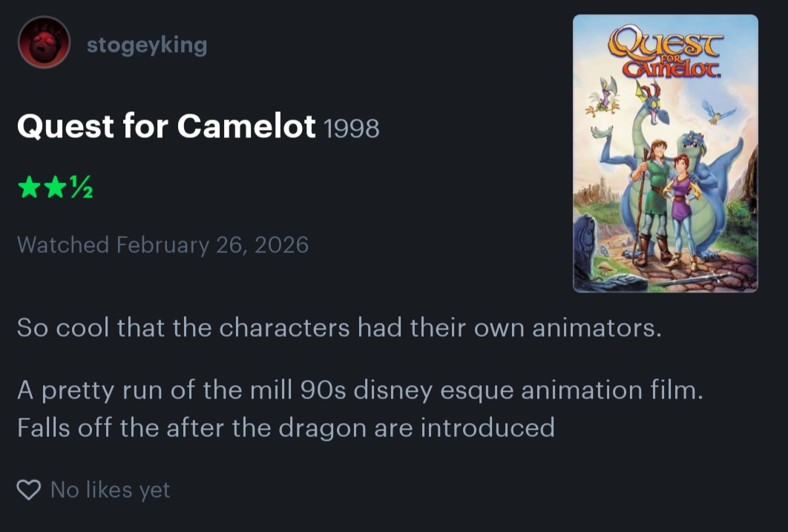Click the Quest for Camelot logo on poster
The image size is (788, 532).
pos(665,53)
